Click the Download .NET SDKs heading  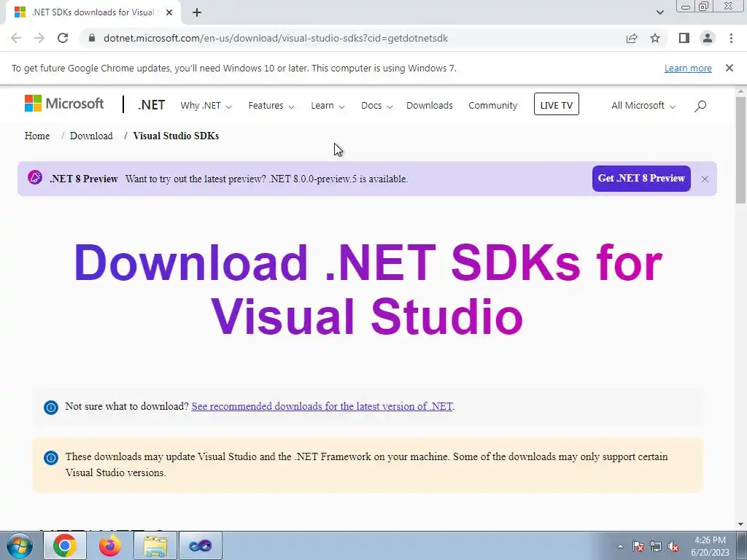pyautogui.click(x=368, y=289)
